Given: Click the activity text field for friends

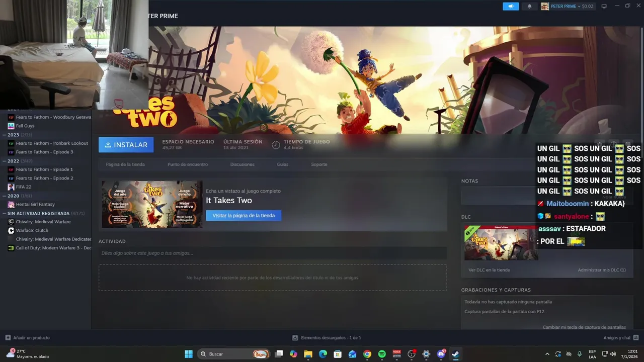Looking at the screenshot, I should pyautogui.click(x=273, y=253).
